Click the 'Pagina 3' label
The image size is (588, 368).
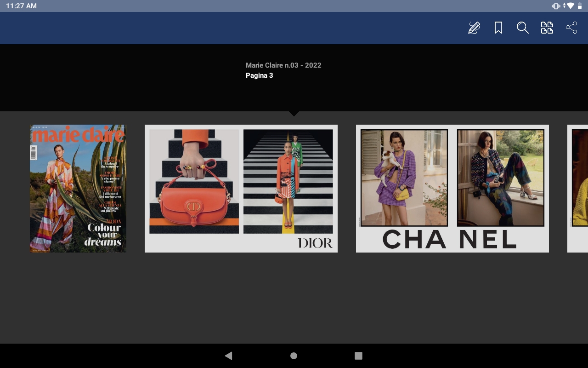260,75
